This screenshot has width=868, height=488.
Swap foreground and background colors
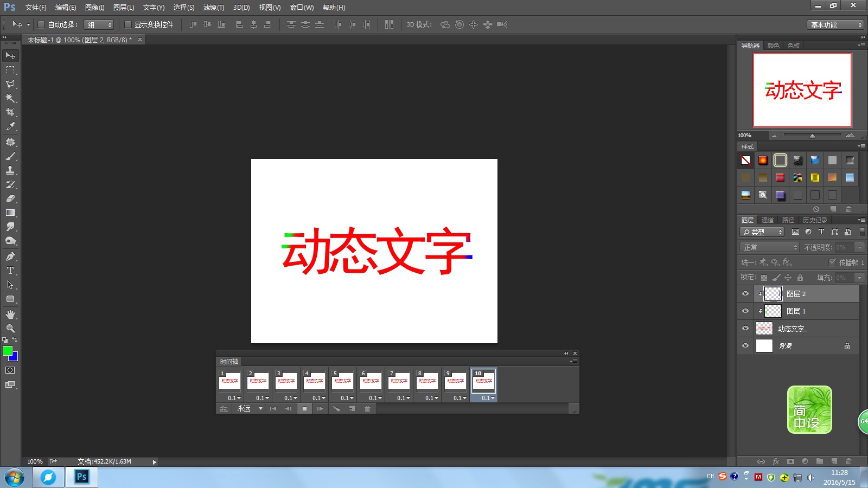point(15,340)
